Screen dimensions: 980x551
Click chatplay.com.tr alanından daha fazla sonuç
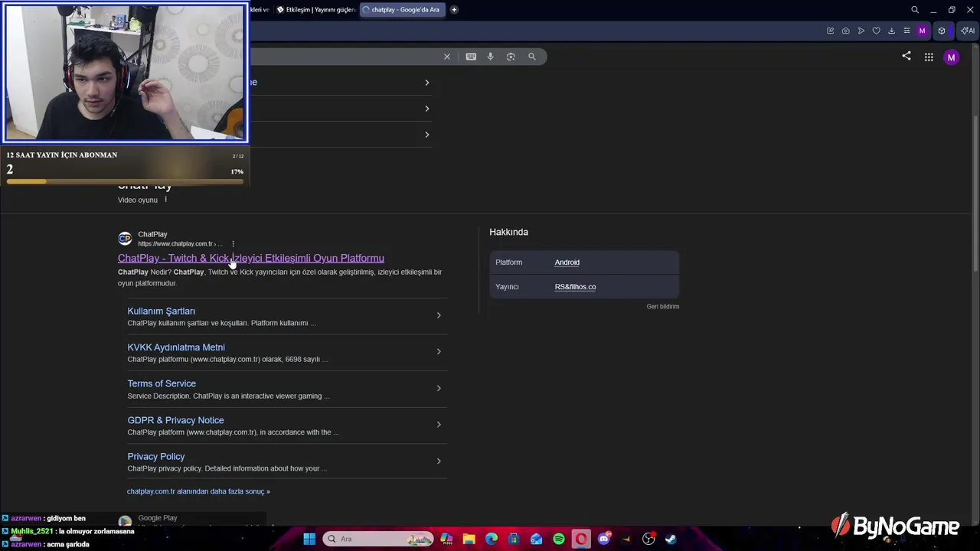click(198, 491)
